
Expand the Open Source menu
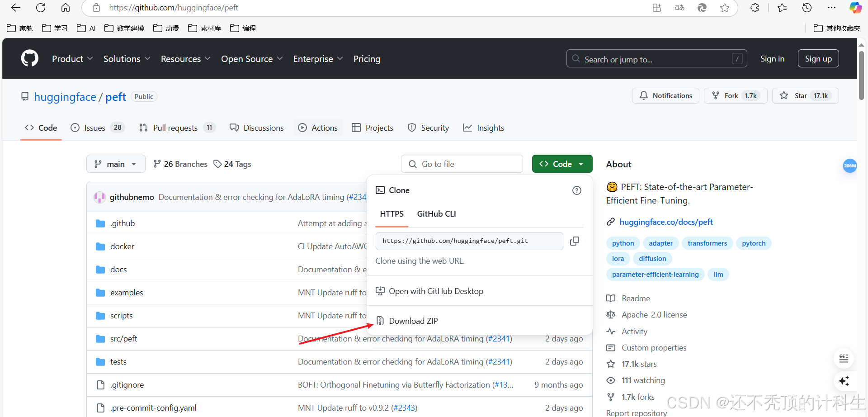(252, 59)
